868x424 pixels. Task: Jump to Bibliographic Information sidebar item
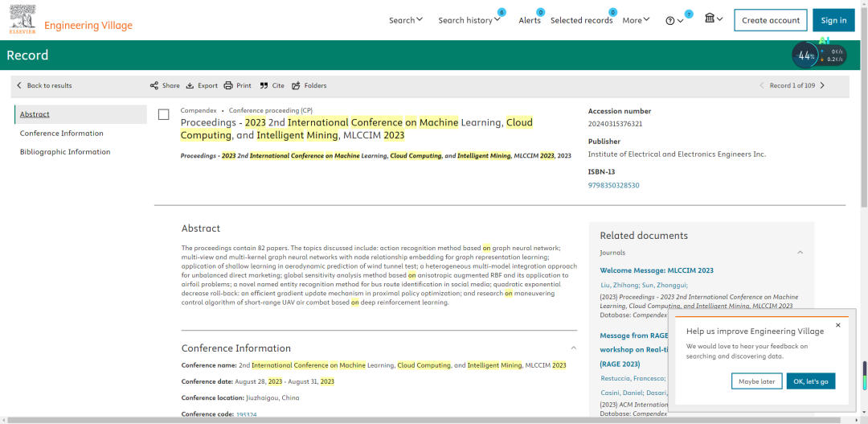click(x=65, y=152)
